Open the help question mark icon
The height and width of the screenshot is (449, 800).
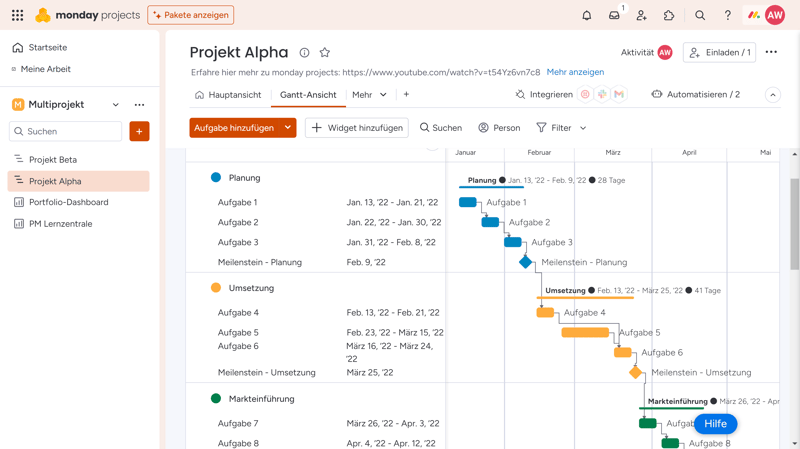727,16
